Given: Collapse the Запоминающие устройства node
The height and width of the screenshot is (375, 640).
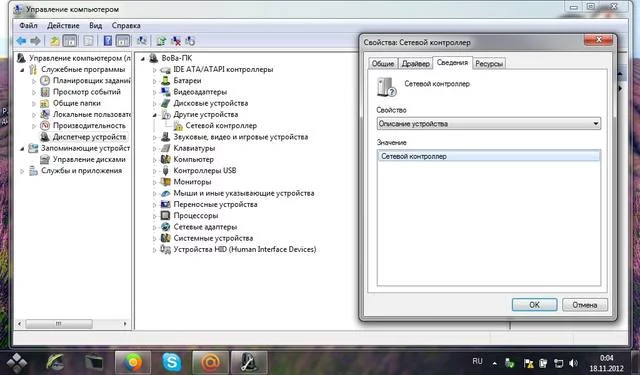Looking at the screenshot, I should pyautogui.click(x=22, y=149).
